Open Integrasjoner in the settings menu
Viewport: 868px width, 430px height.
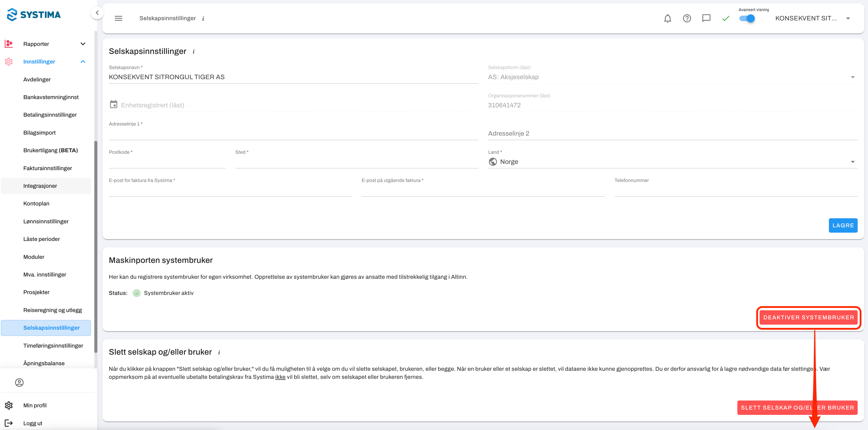coord(40,186)
